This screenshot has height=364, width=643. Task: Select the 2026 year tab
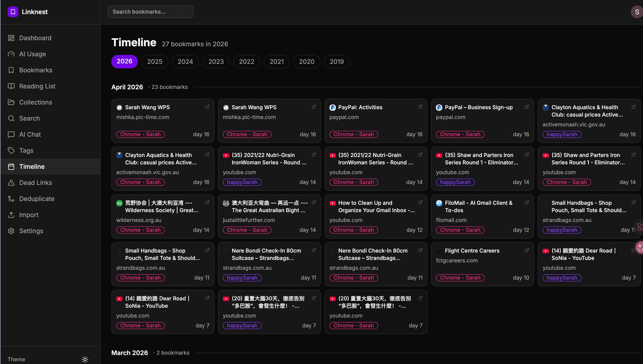click(124, 61)
